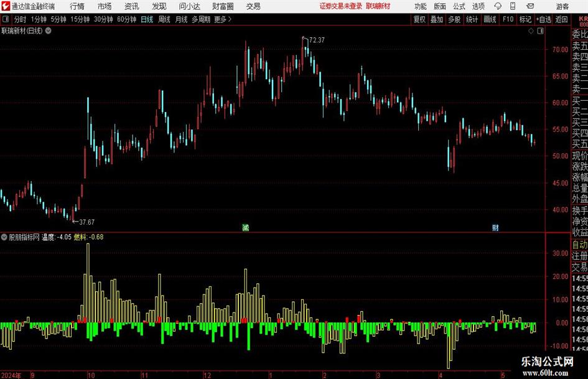Open the 发现 menu
The height and width of the screenshot is (379, 588).
(x=159, y=6)
